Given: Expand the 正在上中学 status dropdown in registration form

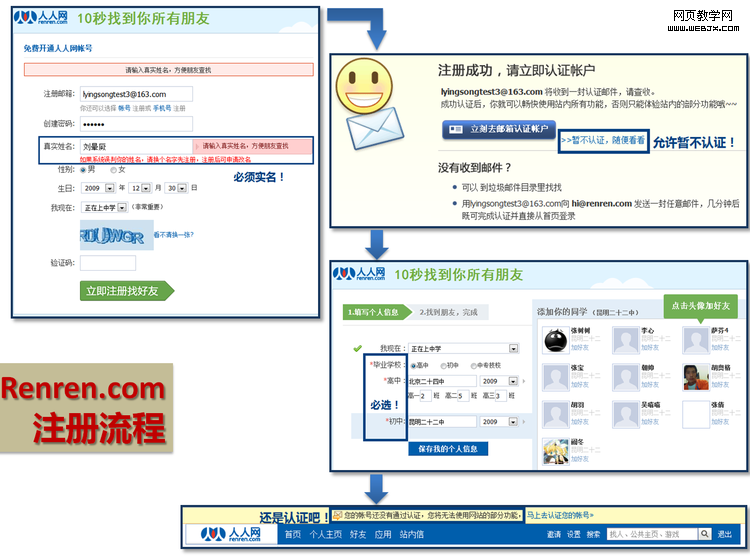Looking at the screenshot, I should (122, 208).
